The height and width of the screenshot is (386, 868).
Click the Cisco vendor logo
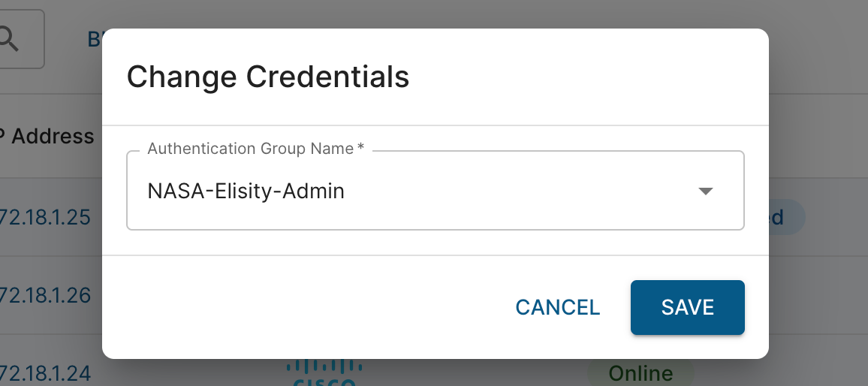[x=324, y=372]
